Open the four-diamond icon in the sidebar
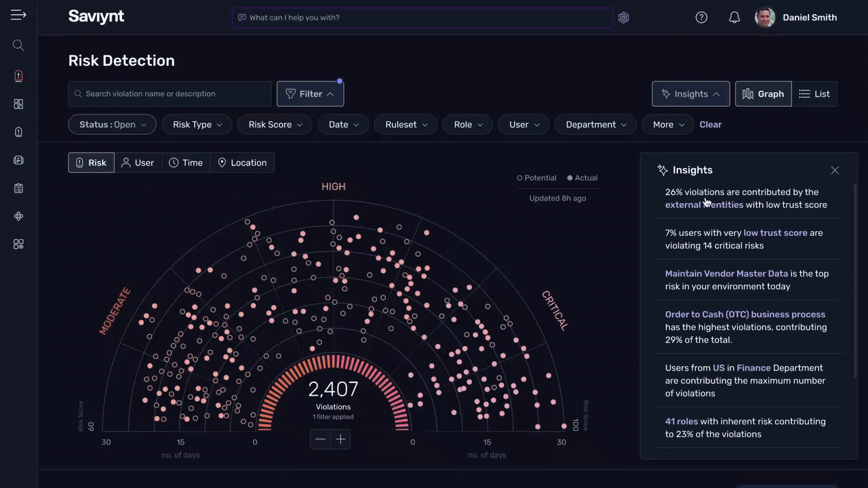 [18, 216]
